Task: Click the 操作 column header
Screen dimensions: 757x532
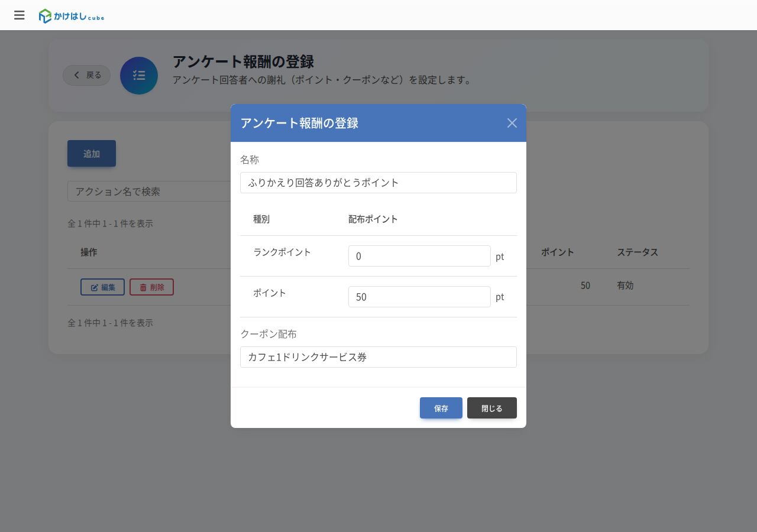Action: (89, 252)
